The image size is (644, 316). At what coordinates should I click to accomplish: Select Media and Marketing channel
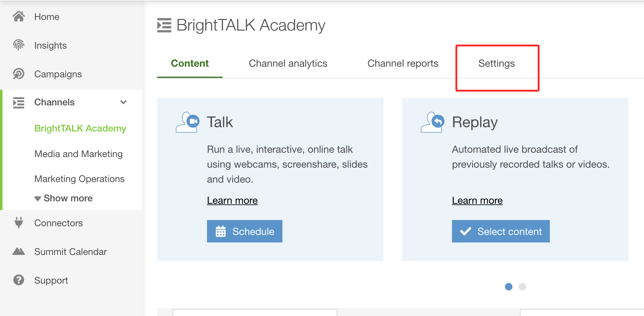pos(79,154)
